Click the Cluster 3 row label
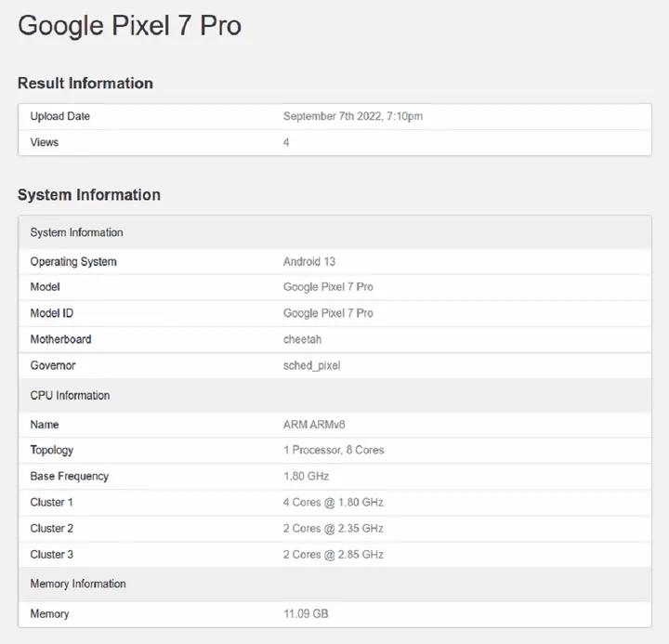 point(52,554)
